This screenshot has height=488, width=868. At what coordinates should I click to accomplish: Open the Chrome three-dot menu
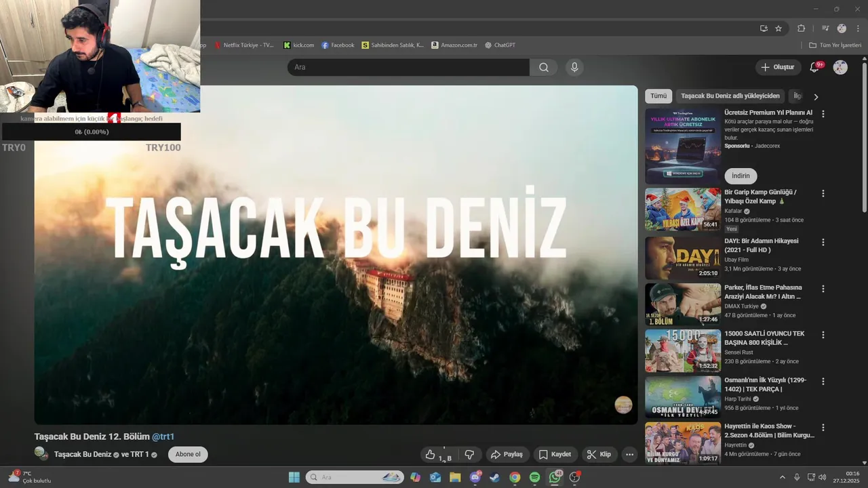point(858,28)
